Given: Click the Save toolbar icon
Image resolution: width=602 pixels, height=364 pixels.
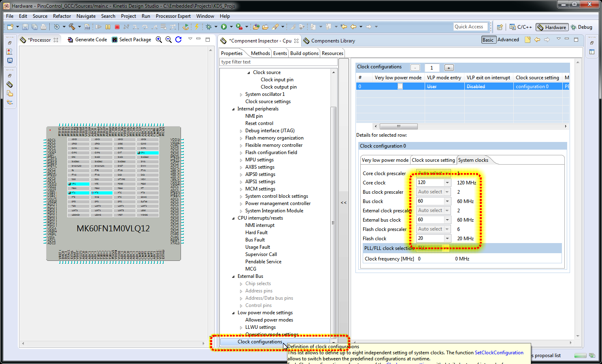Looking at the screenshot, I should (x=25, y=27).
